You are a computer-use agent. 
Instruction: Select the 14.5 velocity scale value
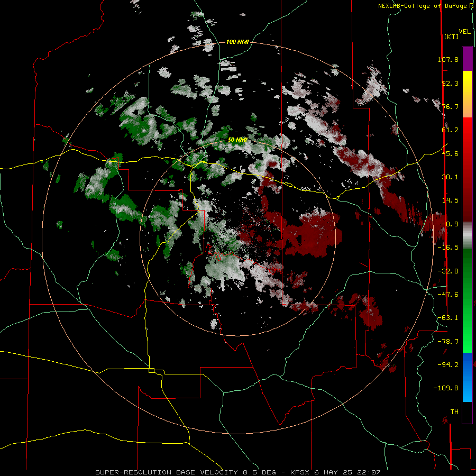click(x=450, y=200)
